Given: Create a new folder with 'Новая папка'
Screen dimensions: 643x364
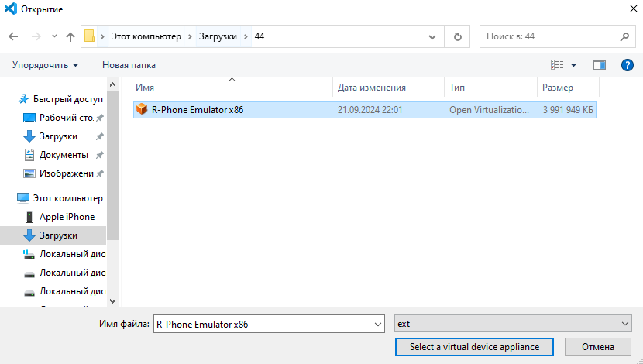Looking at the screenshot, I should [x=129, y=65].
